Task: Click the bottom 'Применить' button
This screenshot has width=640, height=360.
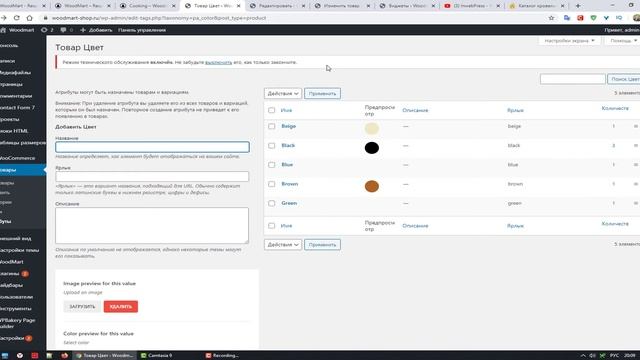Action: click(322, 244)
